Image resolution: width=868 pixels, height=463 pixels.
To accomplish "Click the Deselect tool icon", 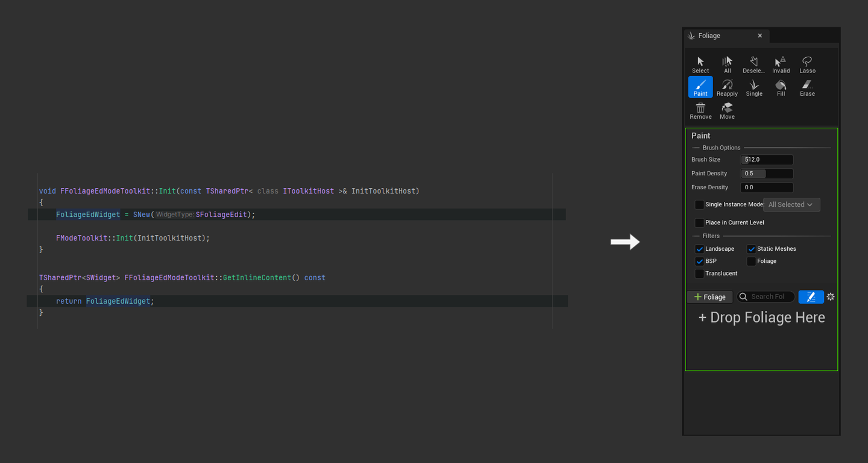I will (753, 64).
